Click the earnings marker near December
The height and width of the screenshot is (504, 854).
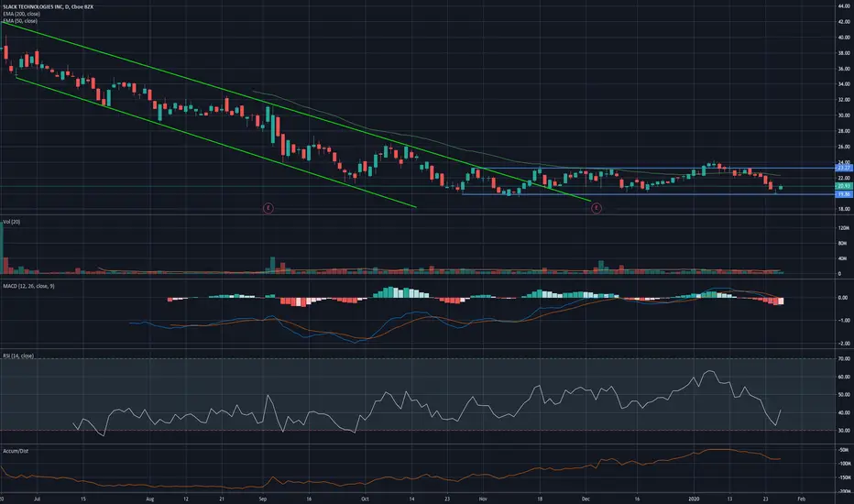click(597, 208)
